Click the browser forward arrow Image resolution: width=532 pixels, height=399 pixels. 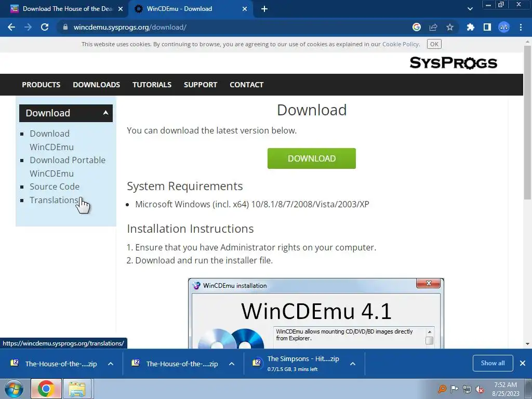click(x=28, y=27)
